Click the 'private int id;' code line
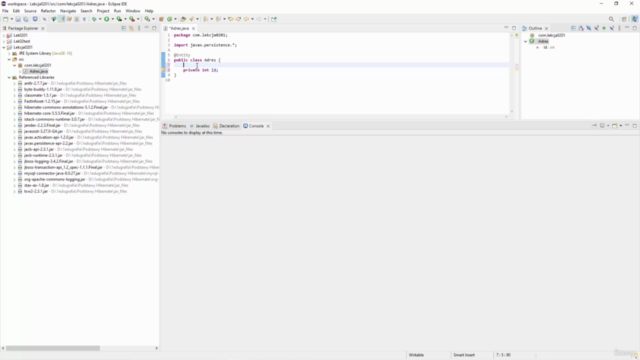 coord(200,70)
